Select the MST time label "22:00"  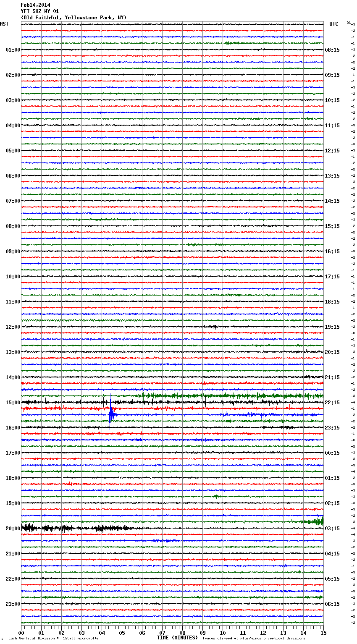13,579
